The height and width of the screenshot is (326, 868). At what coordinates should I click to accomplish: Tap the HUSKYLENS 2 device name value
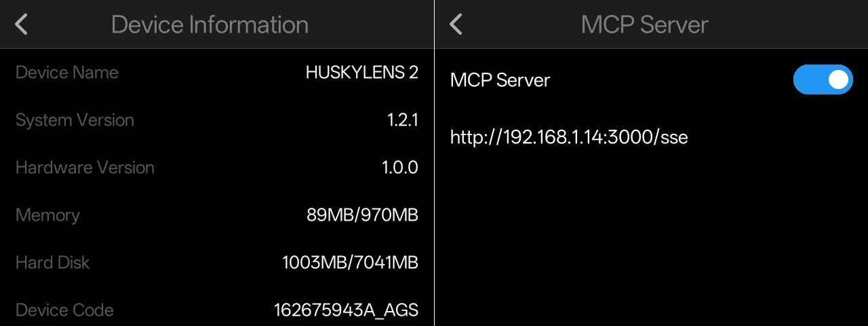(361, 73)
